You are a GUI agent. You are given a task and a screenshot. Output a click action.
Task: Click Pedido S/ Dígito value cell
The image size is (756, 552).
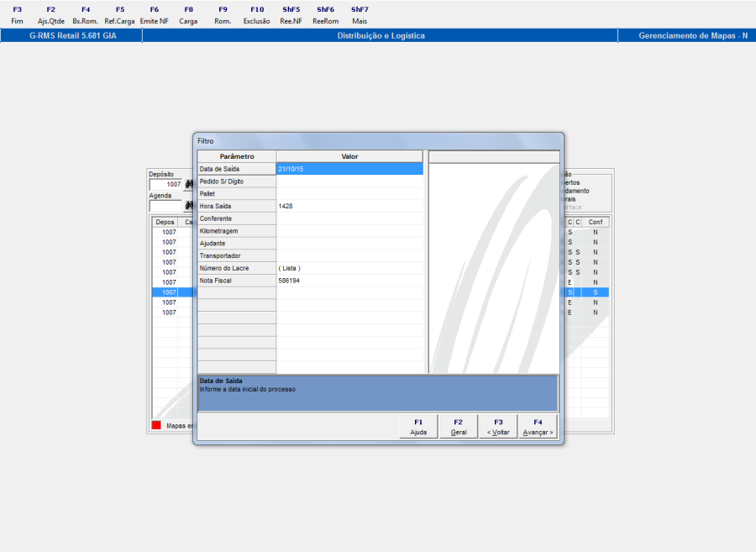(349, 181)
